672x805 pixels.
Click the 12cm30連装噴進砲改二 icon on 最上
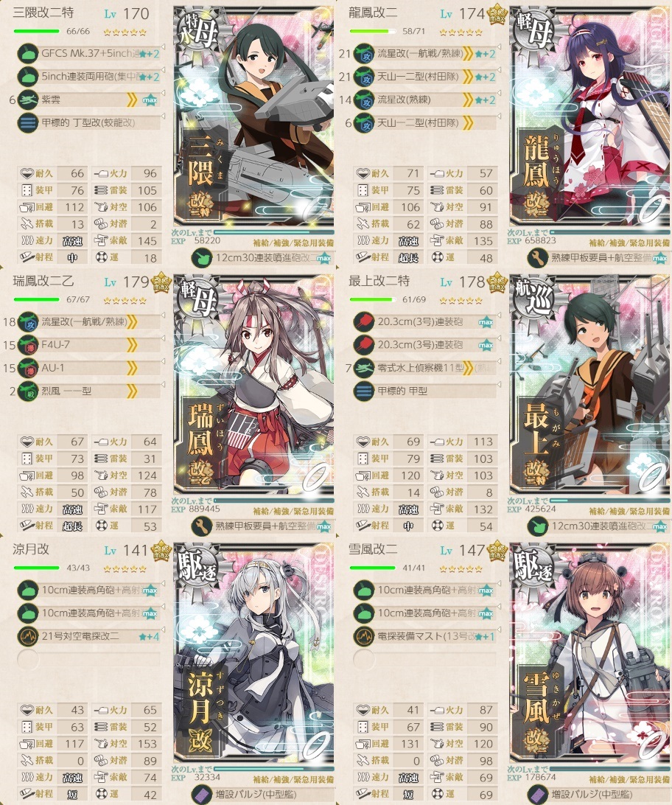pyautogui.click(x=538, y=526)
